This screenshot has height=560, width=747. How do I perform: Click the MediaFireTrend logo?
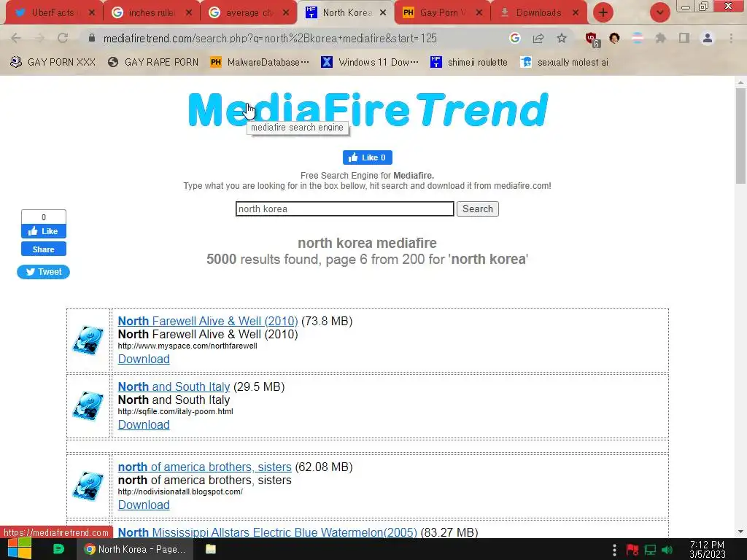(368, 109)
